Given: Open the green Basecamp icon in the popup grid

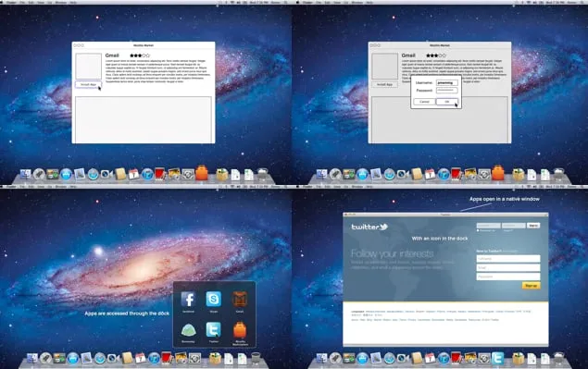Looking at the screenshot, I should click(188, 330).
